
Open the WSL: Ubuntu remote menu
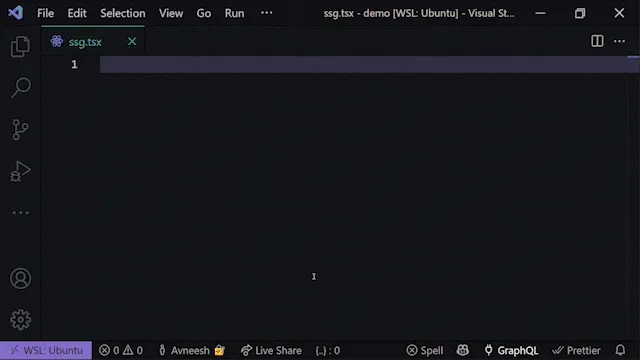click(46, 350)
